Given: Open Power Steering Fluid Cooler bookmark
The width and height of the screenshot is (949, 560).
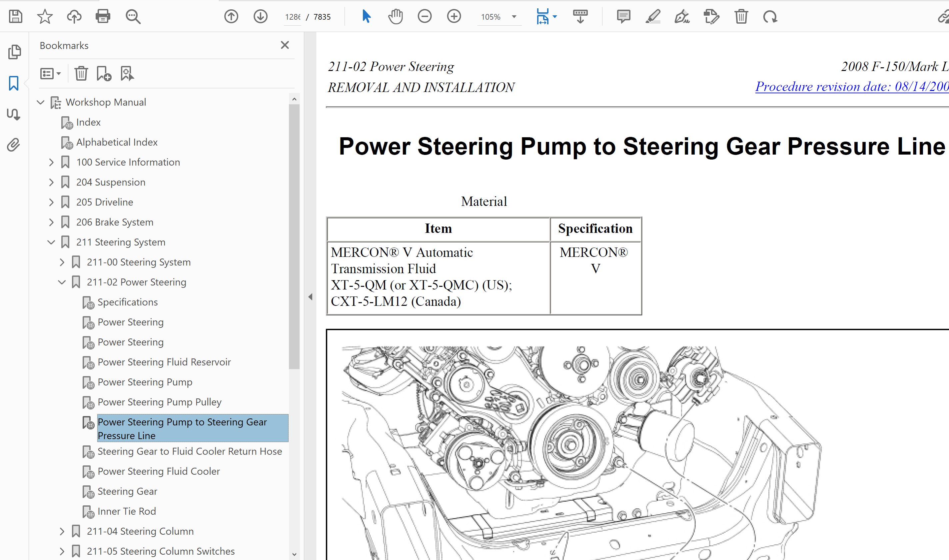Looking at the screenshot, I should 159,471.
